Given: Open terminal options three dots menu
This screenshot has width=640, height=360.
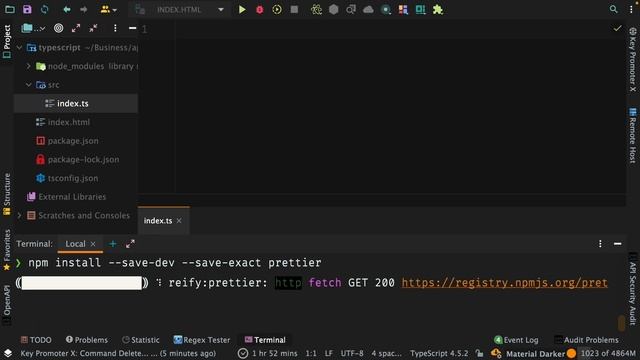Looking at the screenshot, I should tap(600, 244).
